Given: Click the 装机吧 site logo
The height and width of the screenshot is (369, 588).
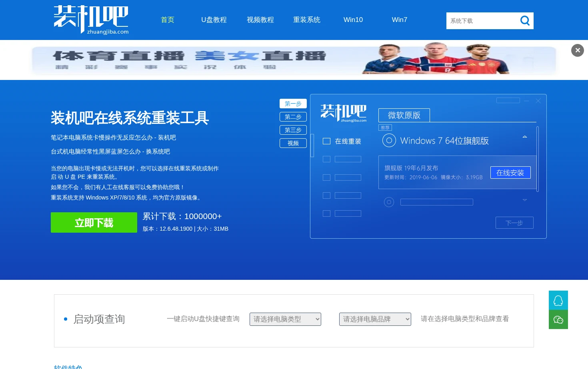Looking at the screenshot, I should click(x=91, y=20).
